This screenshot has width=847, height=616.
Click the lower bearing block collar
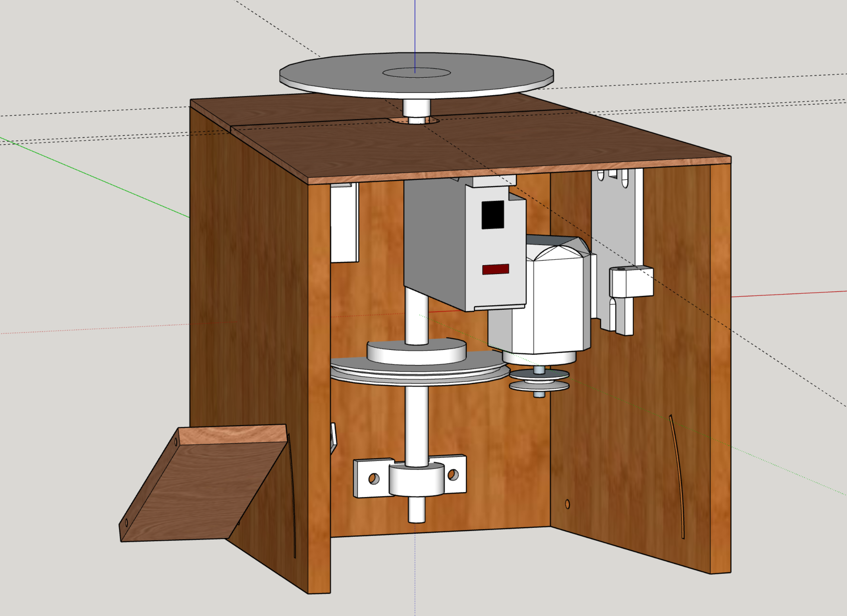416,481
